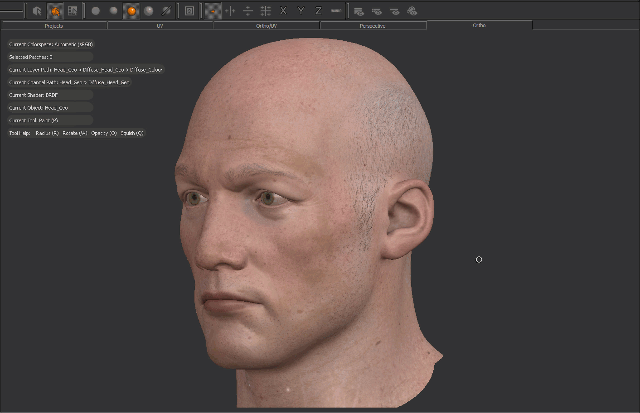Click the Current Shader: BRDF label
This screenshot has width=640, height=413.
(x=35, y=95)
